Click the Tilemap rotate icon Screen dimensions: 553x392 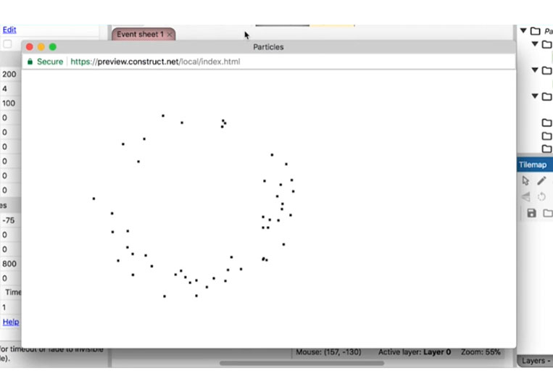point(541,196)
